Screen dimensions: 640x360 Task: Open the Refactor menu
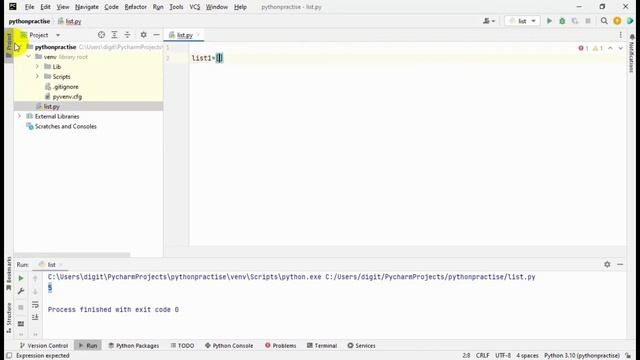136,7
